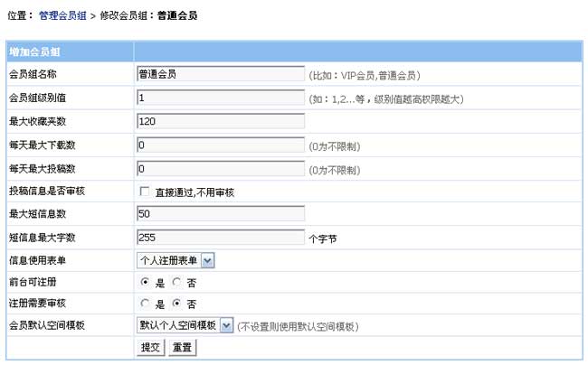Image resolution: width=588 pixels, height=365 pixels.
Task: Click the 每天最大下载数 input field
Action: 221,145
